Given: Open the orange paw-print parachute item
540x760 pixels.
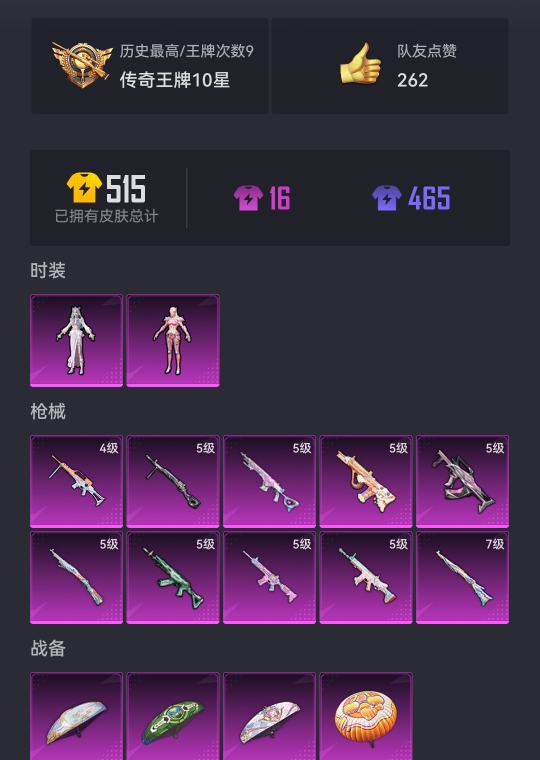Looking at the screenshot, I should [366, 716].
